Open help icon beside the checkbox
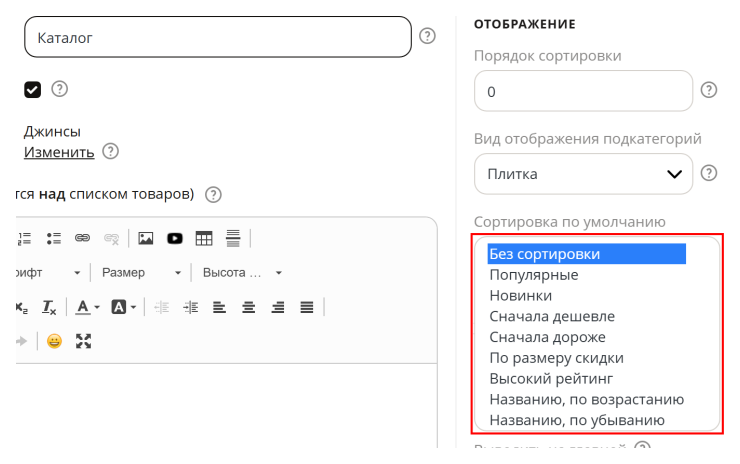This screenshot has height=464, width=740. click(x=59, y=89)
